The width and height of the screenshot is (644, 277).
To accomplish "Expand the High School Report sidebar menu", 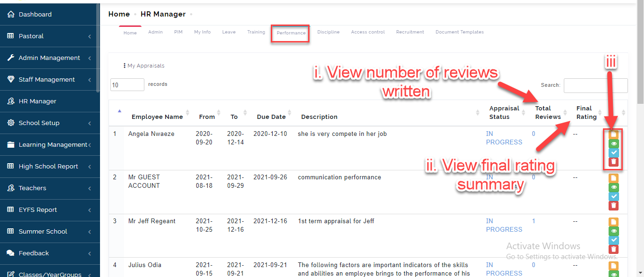I will [50, 167].
